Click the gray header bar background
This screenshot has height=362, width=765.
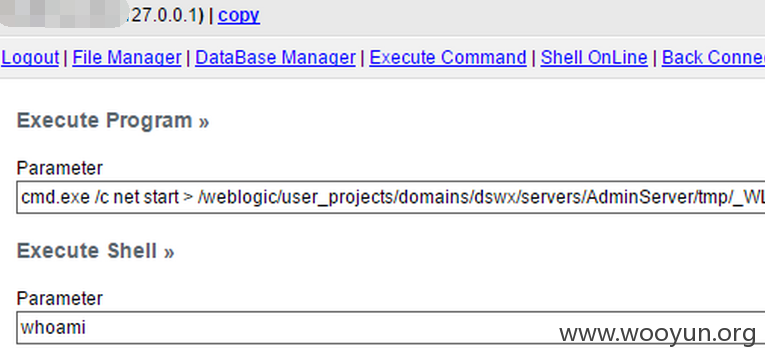(x=512, y=16)
